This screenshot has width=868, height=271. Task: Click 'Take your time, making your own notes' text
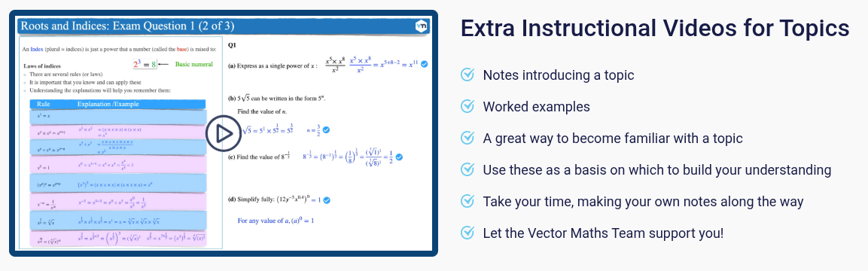pyautogui.click(x=643, y=201)
